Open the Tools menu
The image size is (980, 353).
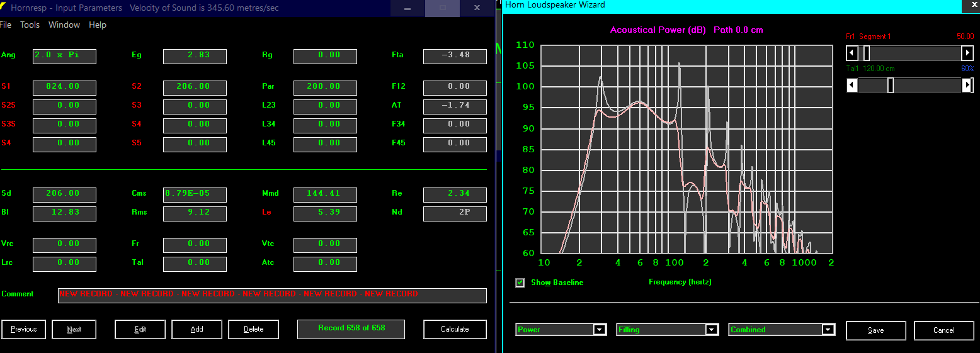[x=30, y=25]
